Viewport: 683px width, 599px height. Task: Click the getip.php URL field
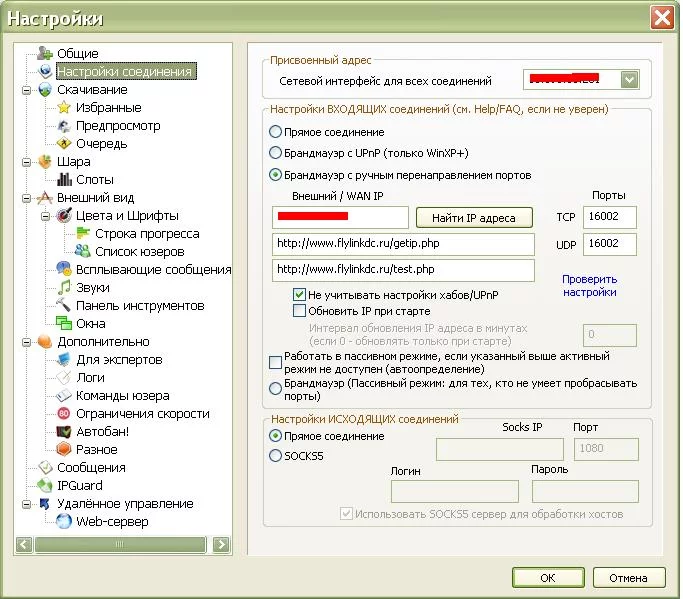click(x=403, y=244)
